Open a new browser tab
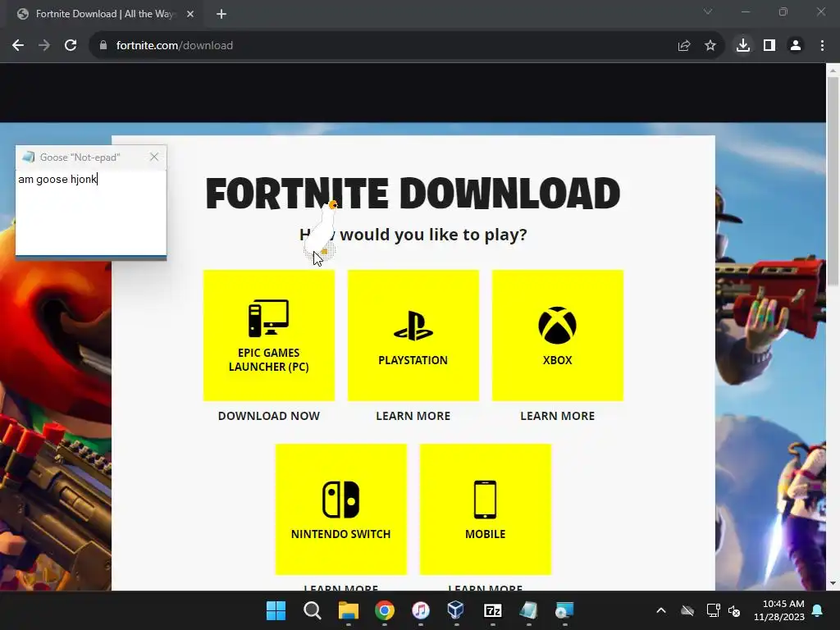 pos(221,14)
